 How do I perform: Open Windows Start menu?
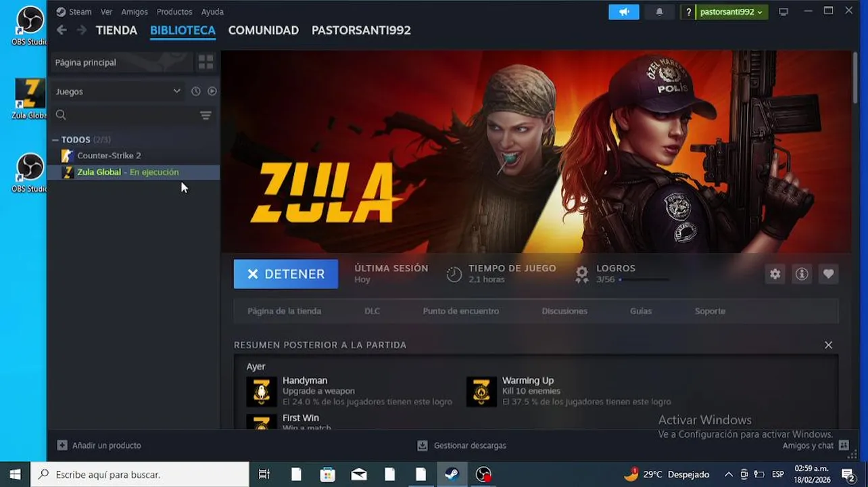[x=15, y=474]
